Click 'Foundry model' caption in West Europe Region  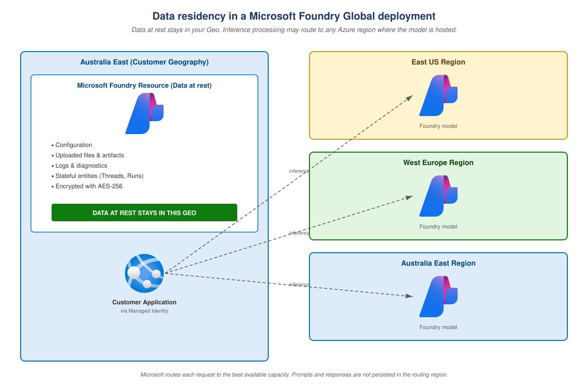coord(438,226)
